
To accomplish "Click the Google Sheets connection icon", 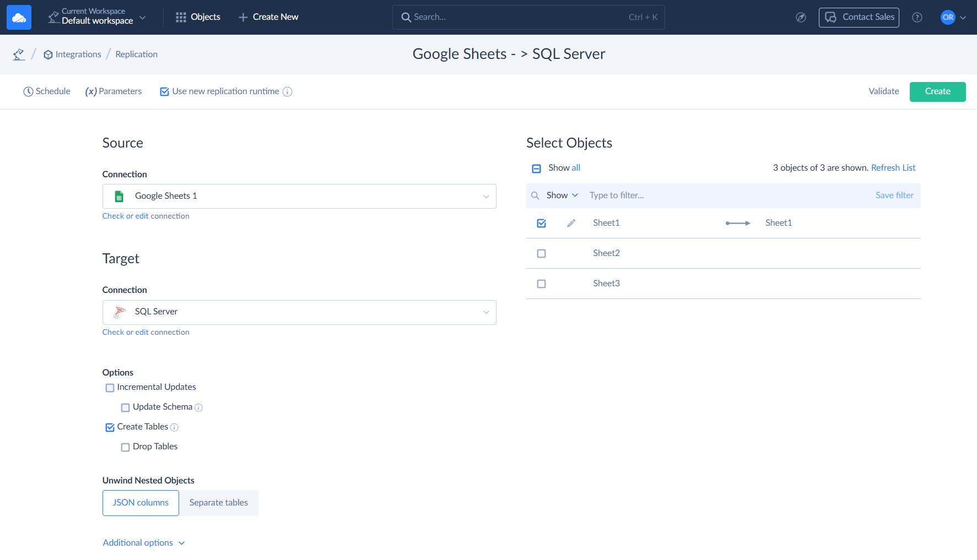I will pos(119,196).
